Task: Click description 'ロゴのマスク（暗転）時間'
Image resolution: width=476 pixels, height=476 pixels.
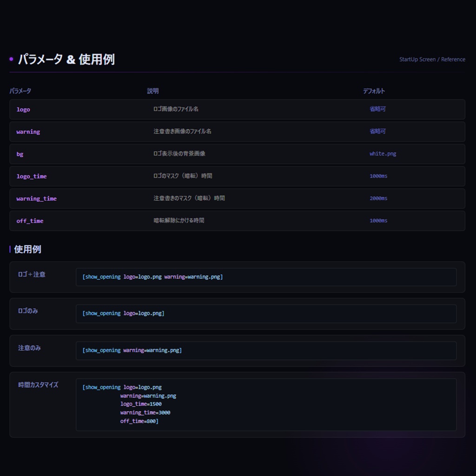Action: pos(182,176)
